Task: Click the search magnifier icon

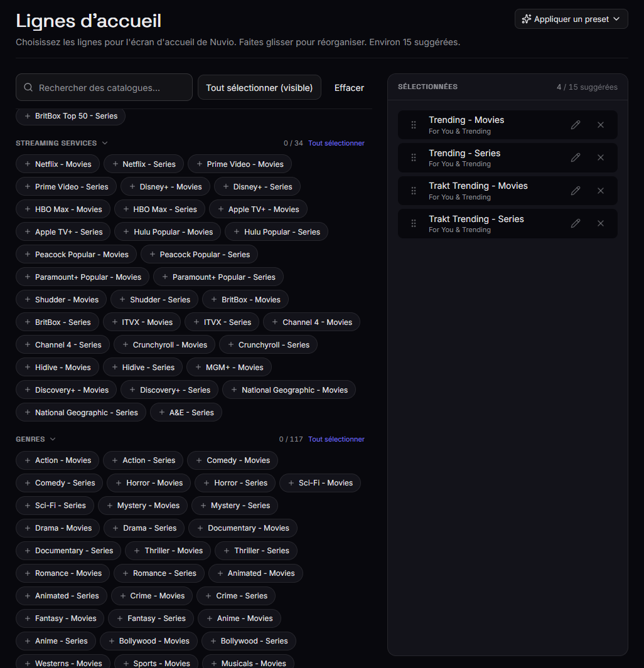Action: [28, 87]
